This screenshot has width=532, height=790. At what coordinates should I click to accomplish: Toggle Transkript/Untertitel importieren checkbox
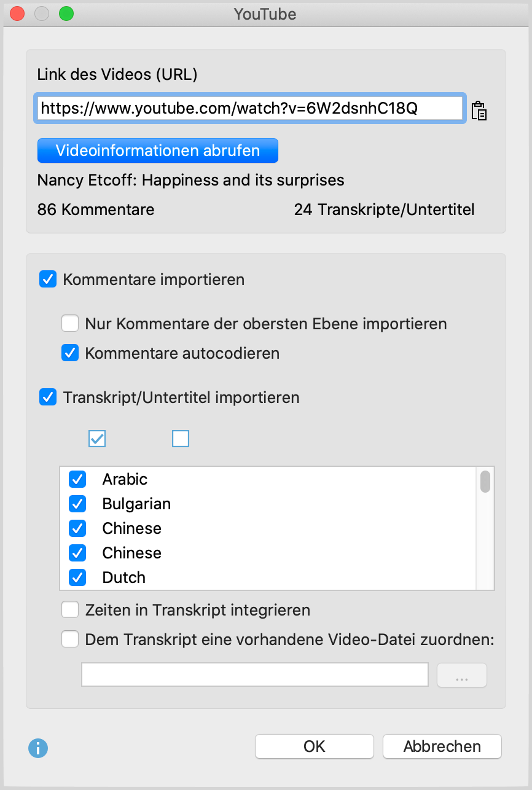48,397
